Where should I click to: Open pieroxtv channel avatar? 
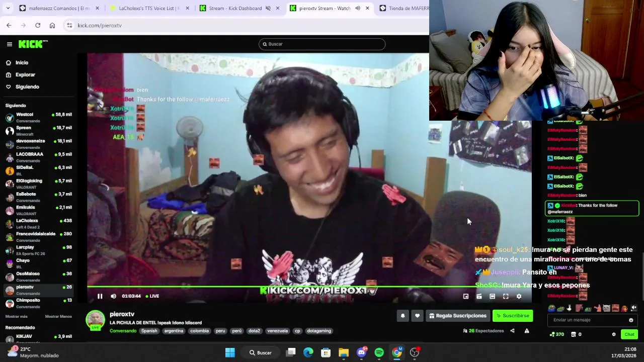tap(95, 320)
